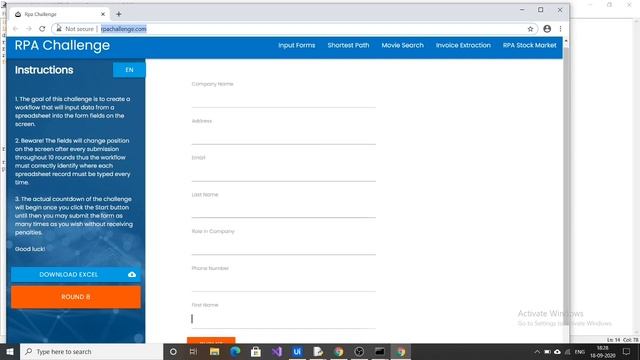640x360 pixels.
Task: Open the taskbar clock and date
Action: [x=602, y=351]
